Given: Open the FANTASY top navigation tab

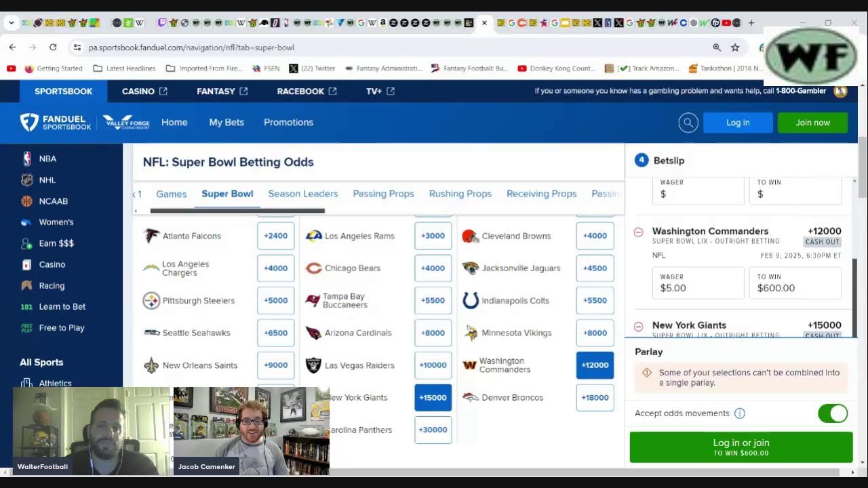Looking at the screenshot, I should click(222, 91).
